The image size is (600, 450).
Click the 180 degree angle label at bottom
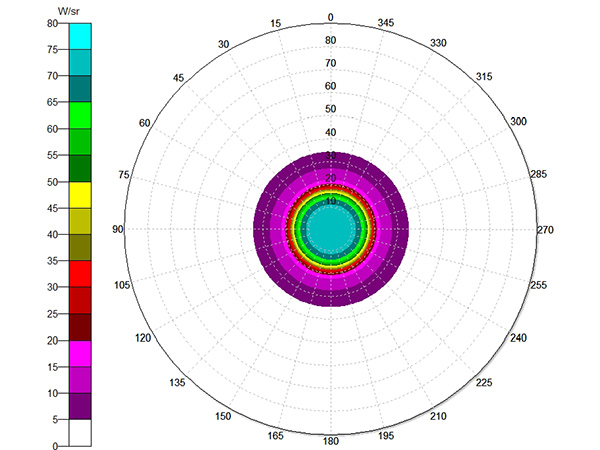(x=331, y=441)
